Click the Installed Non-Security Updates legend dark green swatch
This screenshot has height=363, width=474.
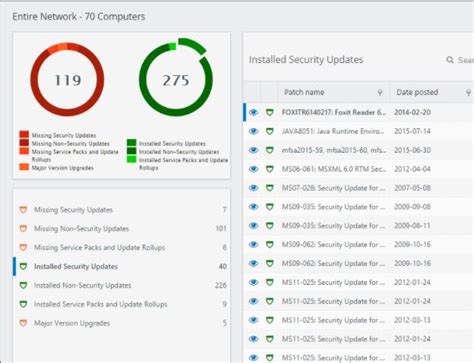[x=132, y=151]
